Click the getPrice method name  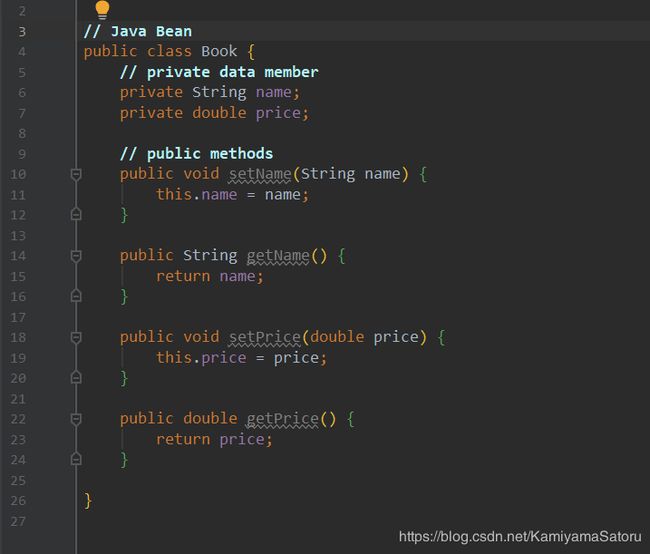283,419
